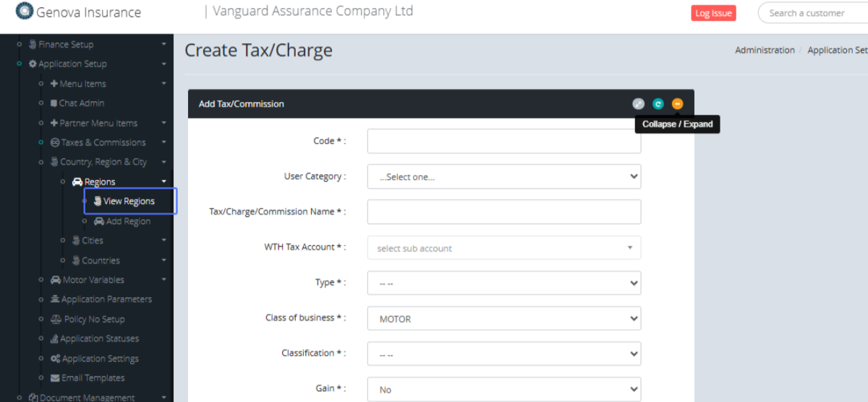868x402 pixels.
Task: Click the gray wrench icon in panel header
Action: [638, 104]
